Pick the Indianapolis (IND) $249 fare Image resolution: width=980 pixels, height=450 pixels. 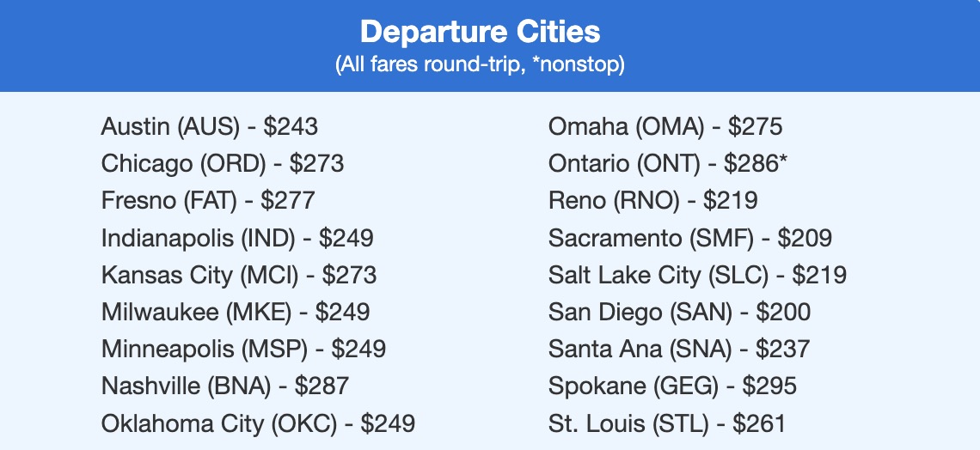tap(237, 238)
